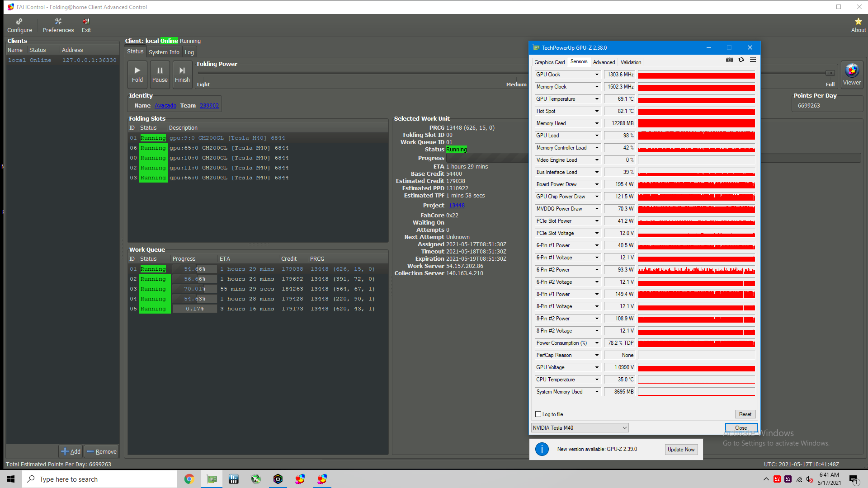Select the local client row
The width and height of the screenshot is (868, 488).
click(62, 60)
